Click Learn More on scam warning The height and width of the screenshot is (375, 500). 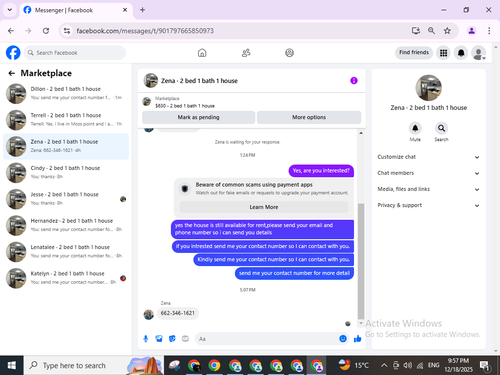point(264,207)
